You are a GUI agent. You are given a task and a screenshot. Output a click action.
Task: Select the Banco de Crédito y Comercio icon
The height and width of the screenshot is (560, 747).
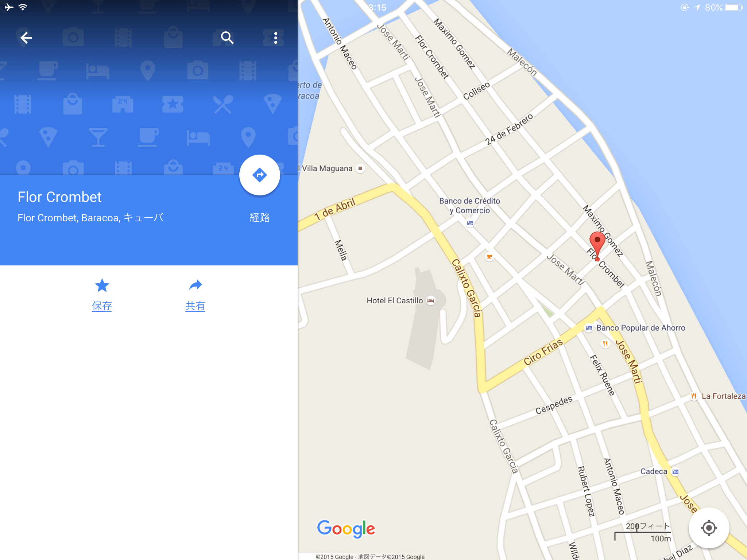470,223
